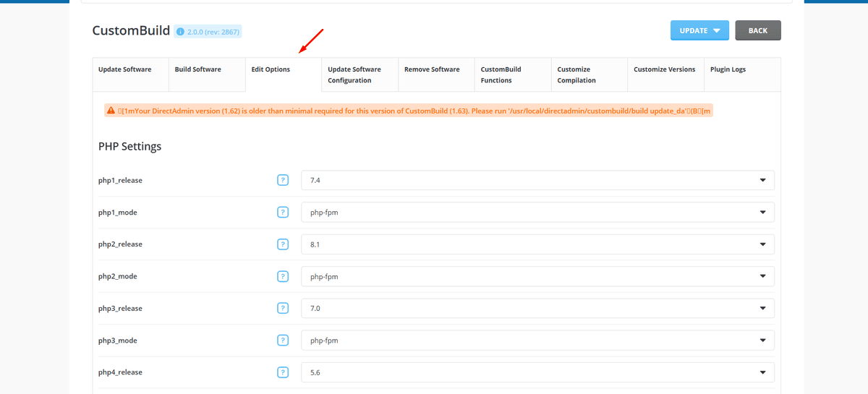Open the php1_release version dropdown
The width and height of the screenshot is (868, 394).
[537, 180]
